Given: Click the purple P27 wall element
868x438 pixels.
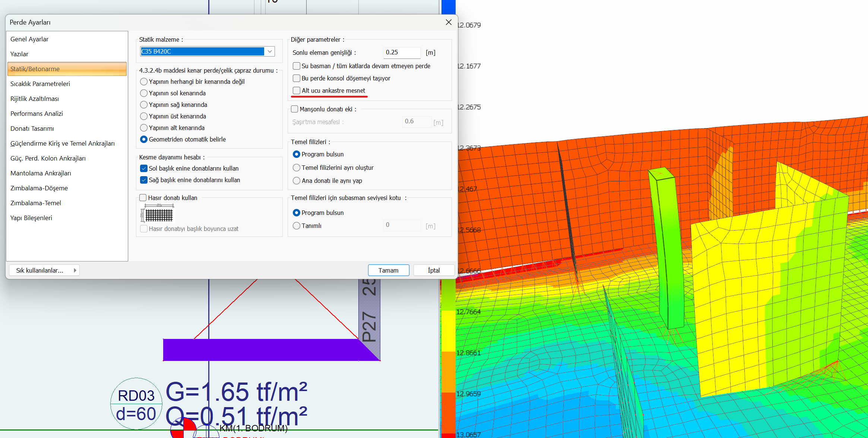Looking at the screenshot, I should 261,350.
